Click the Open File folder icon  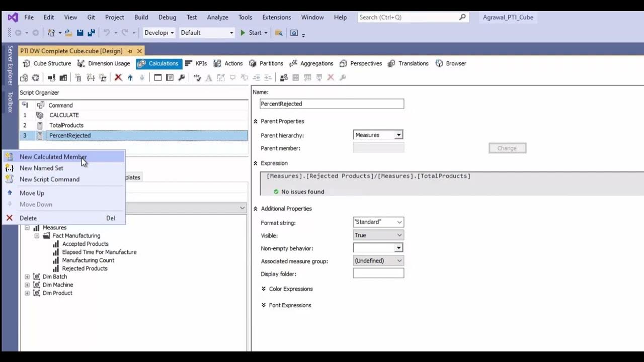click(69, 33)
